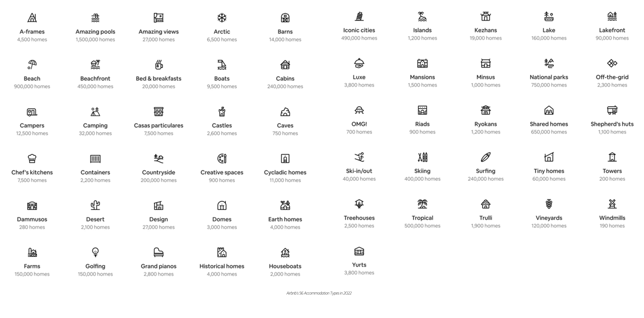Select the Off-the-grid diamonds icon
Viewport: 644px width, 318px height.
pyautogui.click(x=612, y=63)
